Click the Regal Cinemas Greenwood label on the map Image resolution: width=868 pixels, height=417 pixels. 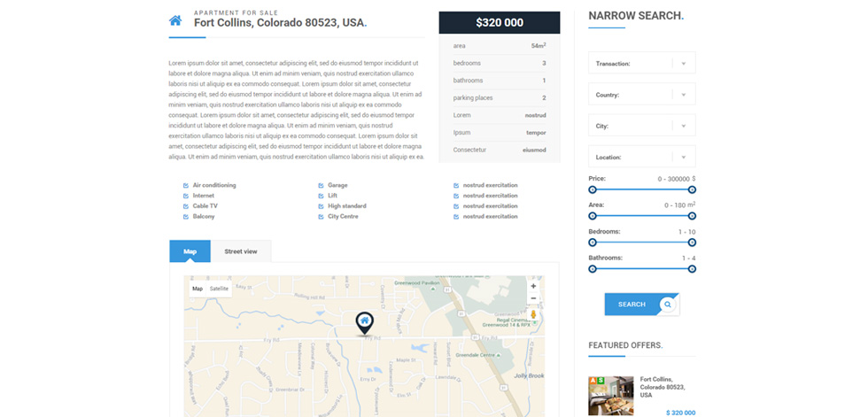(507, 322)
